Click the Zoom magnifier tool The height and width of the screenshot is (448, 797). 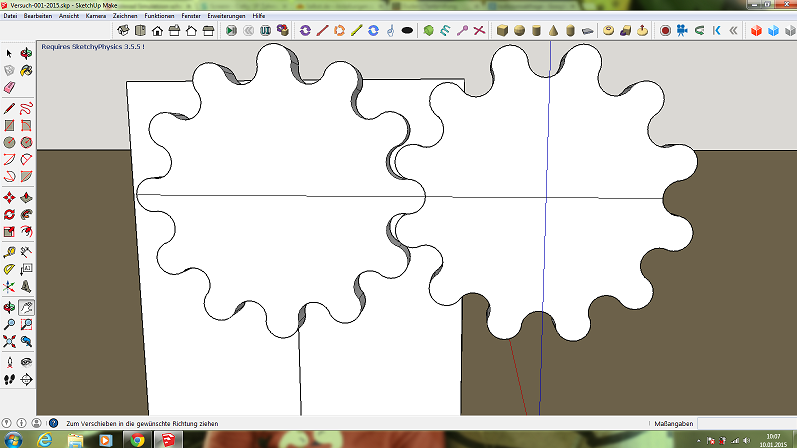click(9, 324)
